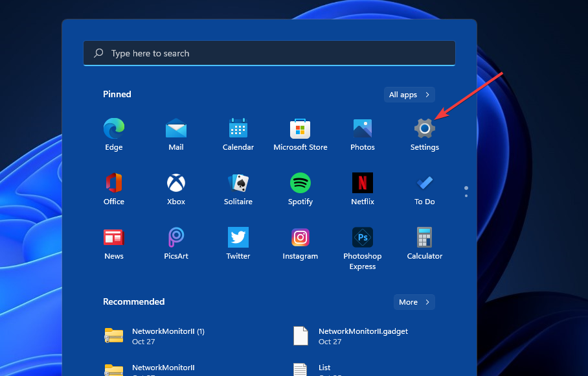Go to next pinned apps page dot

click(466, 196)
